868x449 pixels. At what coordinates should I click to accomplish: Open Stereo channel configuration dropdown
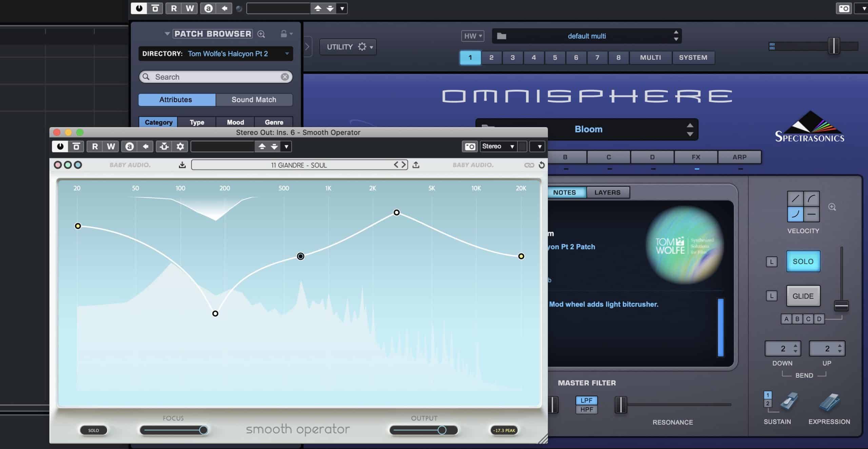click(498, 146)
